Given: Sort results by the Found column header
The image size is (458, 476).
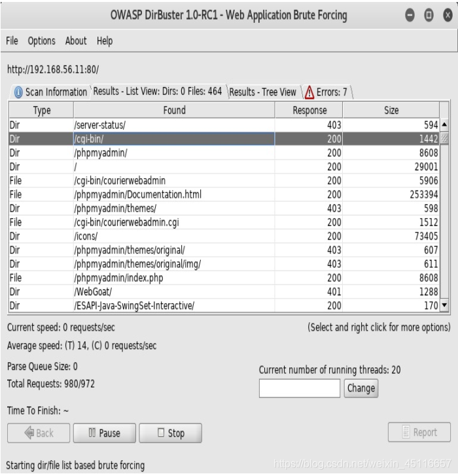Looking at the screenshot, I should 174,111.
